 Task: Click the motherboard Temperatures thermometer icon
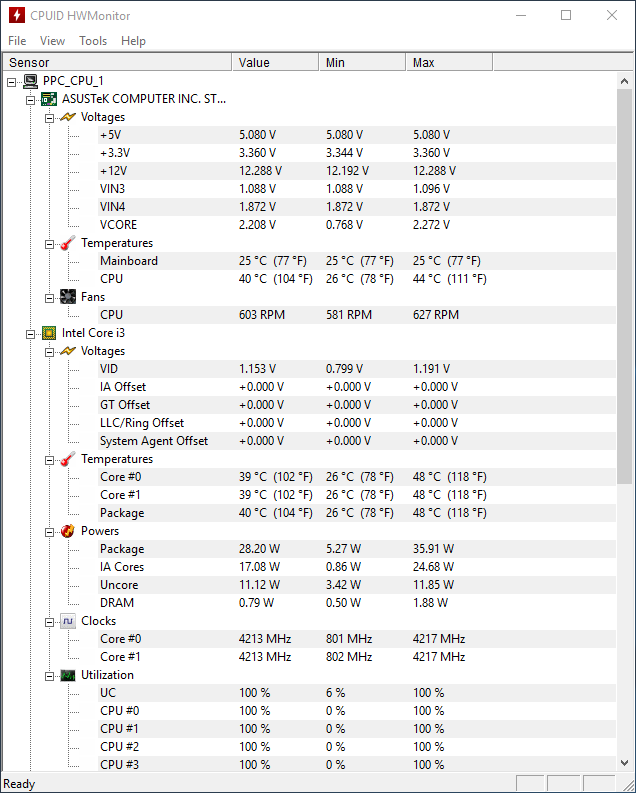click(68, 243)
